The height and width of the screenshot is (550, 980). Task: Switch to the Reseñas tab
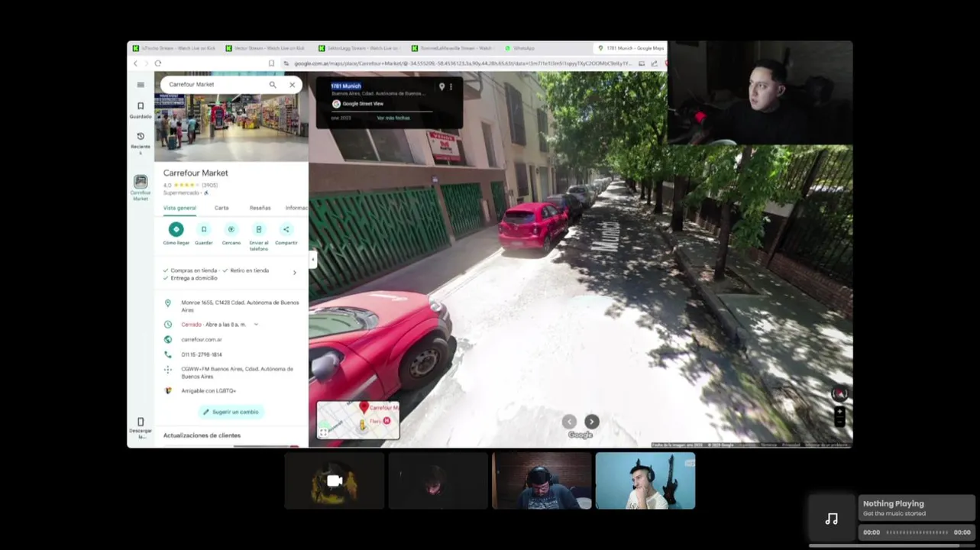click(x=260, y=208)
